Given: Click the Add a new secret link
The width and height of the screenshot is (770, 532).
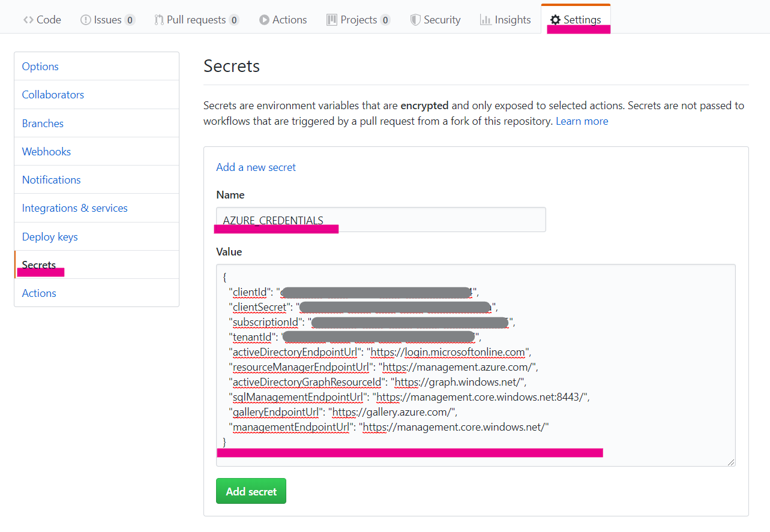Looking at the screenshot, I should 256,167.
